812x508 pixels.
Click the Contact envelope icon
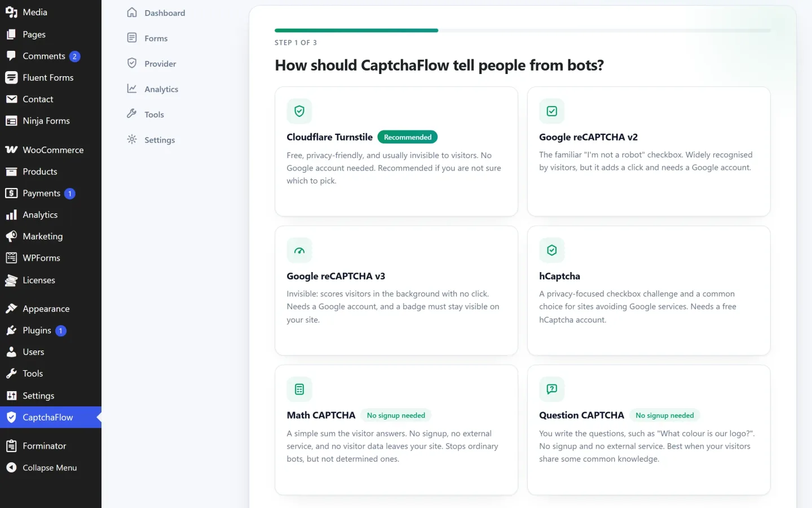click(11, 99)
